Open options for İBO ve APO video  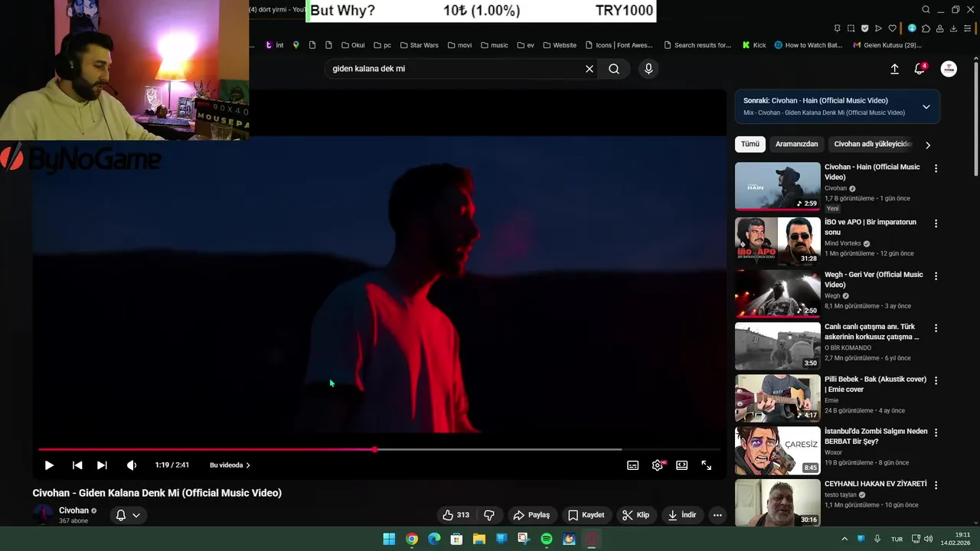(x=936, y=223)
